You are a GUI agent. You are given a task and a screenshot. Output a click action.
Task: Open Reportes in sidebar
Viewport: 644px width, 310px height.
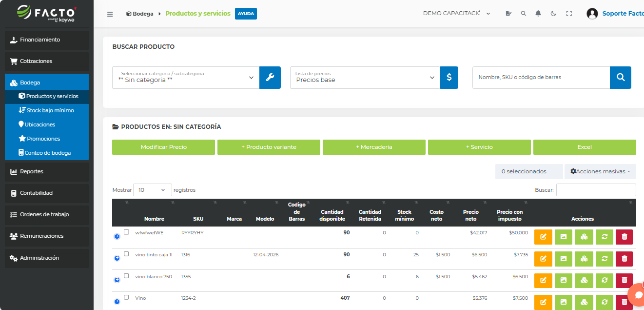coord(47,172)
